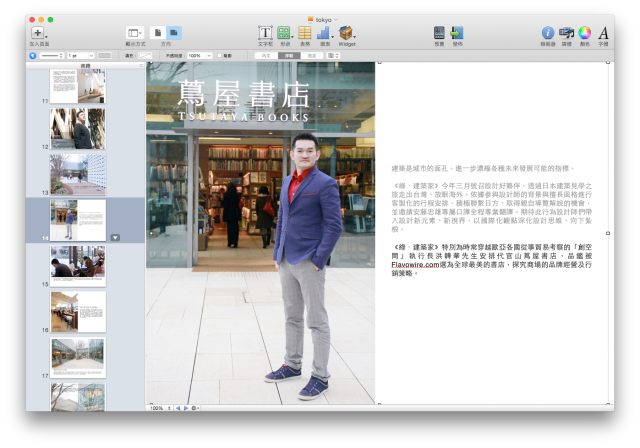Open the gear action menu at bottom
640x448 pixels.
pos(194,408)
